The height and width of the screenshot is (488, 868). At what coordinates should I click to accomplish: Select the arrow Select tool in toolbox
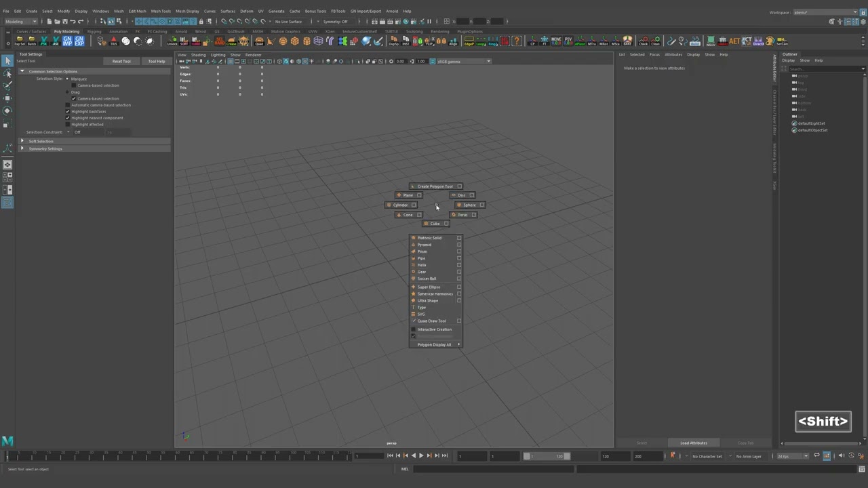(7, 61)
